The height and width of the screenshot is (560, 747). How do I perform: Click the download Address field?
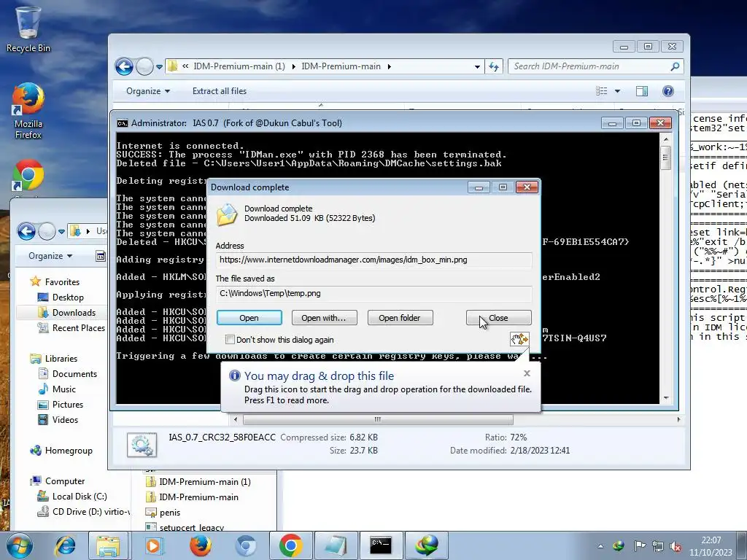click(373, 260)
